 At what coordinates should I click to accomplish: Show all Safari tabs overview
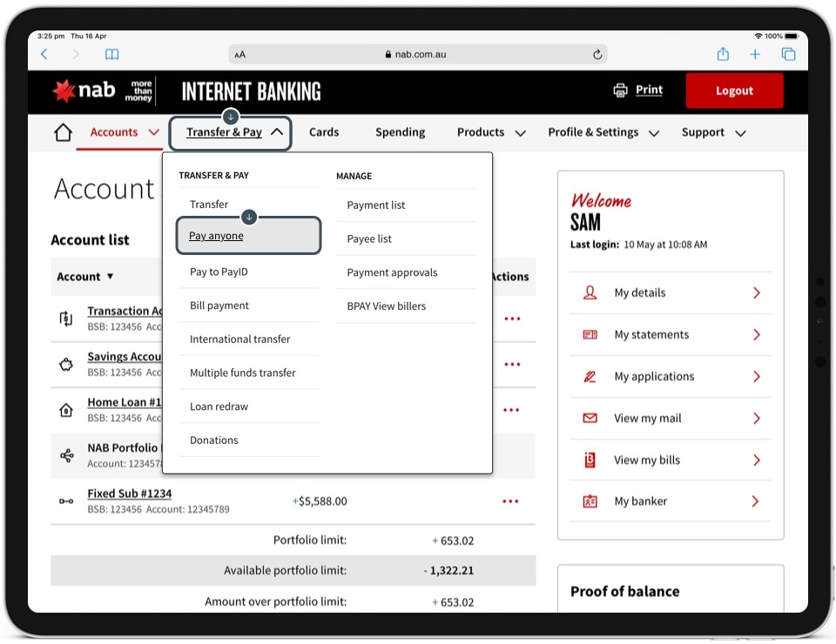pos(789,54)
